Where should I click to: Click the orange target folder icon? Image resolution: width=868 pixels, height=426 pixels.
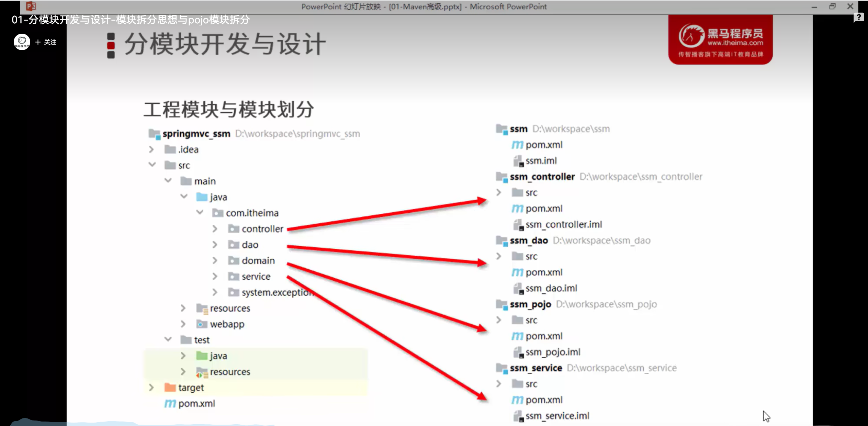(x=170, y=388)
